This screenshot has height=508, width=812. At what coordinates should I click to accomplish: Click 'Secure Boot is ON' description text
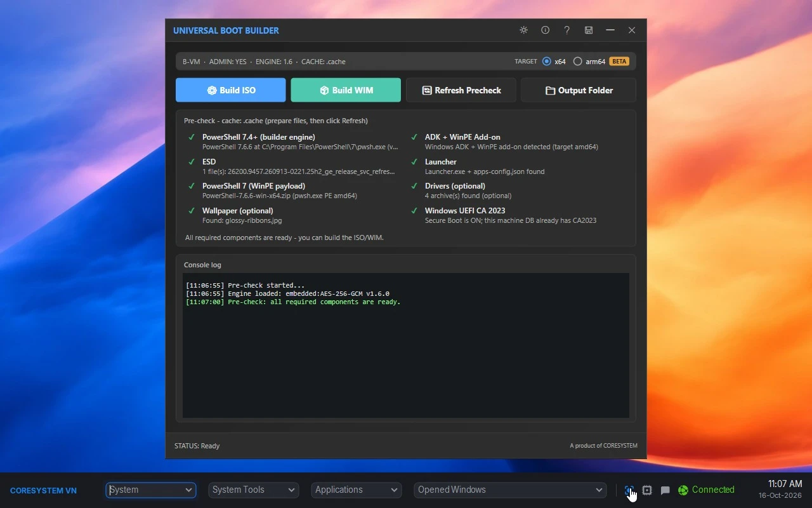click(511, 220)
